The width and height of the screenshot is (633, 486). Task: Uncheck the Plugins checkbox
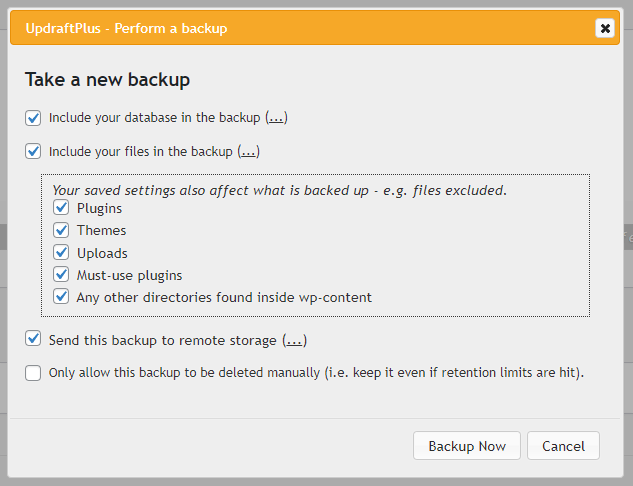[62, 208]
